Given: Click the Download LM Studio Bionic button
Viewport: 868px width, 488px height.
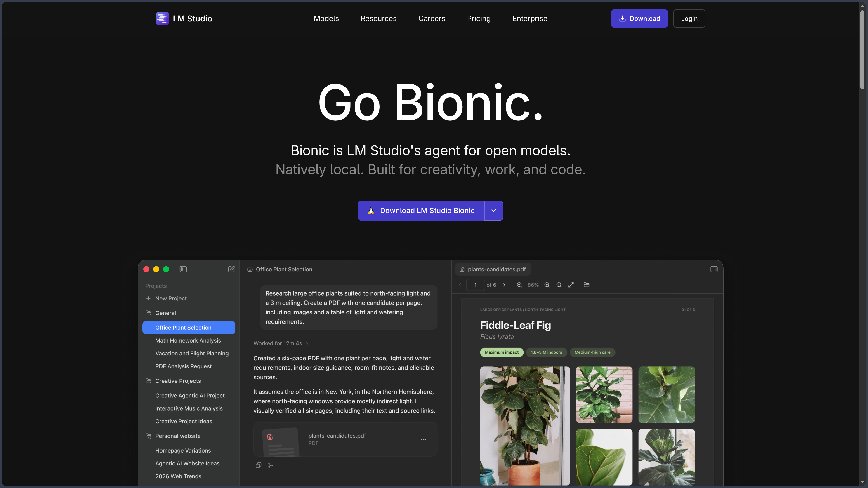Looking at the screenshot, I should [x=421, y=211].
